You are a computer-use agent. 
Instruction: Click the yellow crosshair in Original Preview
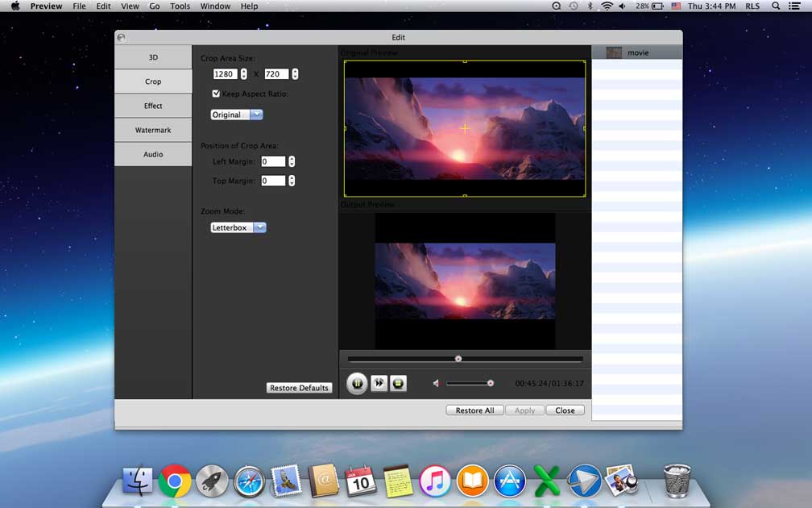pyautogui.click(x=465, y=128)
